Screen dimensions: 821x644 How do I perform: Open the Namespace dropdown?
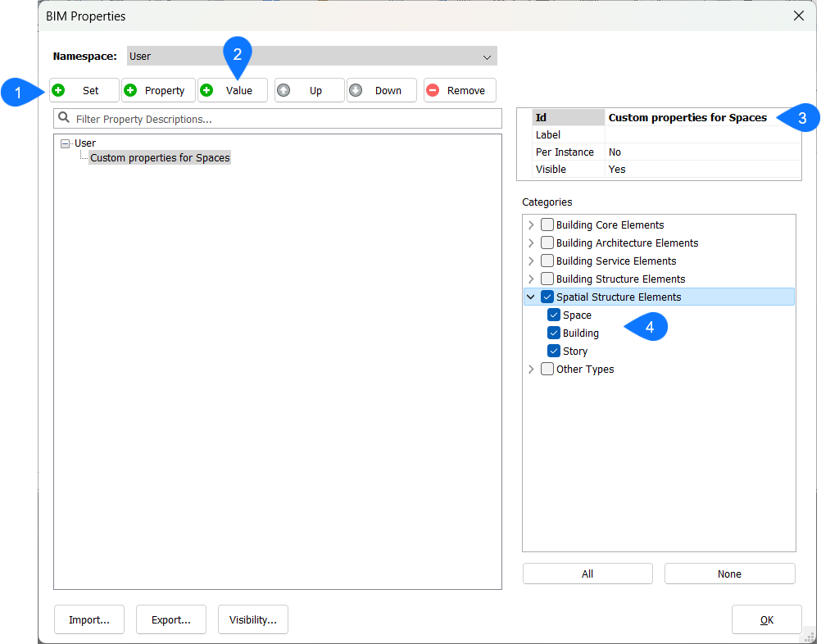point(488,57)
